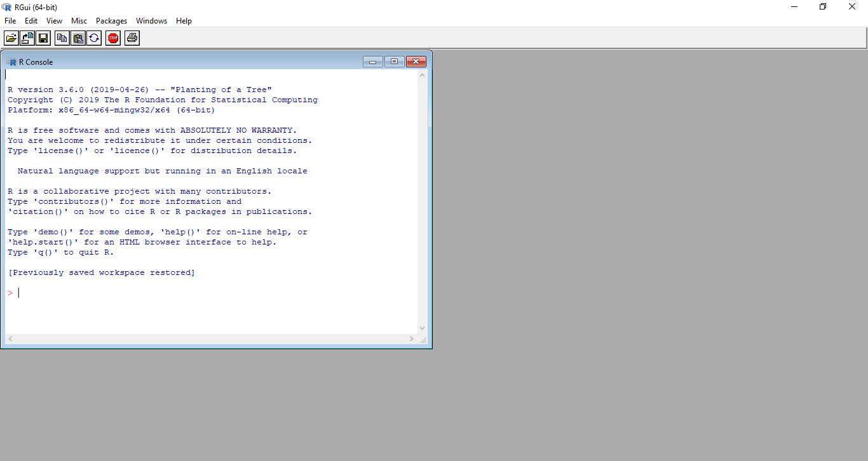This screenshot has width=868, height=461.
Task: Click the Copy toolbar icon
Action: pyautogui.click(x=62, y=38)
